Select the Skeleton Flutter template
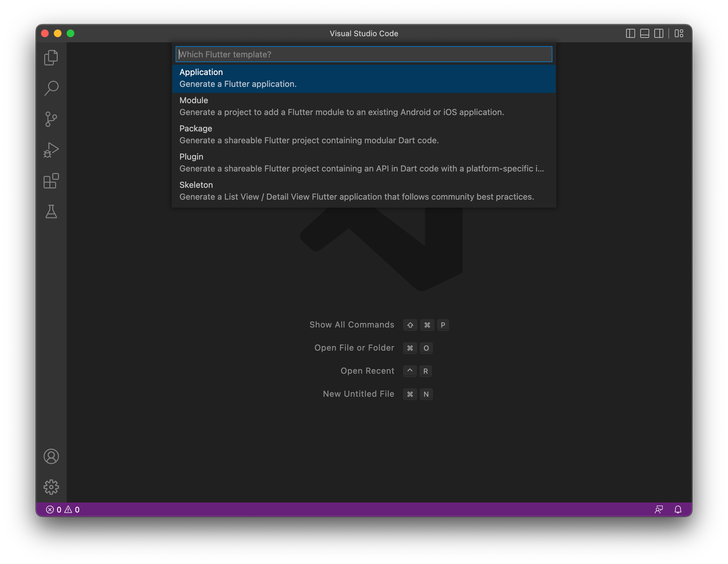The width and height of the screenshot is (728, 564). coord(363,190)
